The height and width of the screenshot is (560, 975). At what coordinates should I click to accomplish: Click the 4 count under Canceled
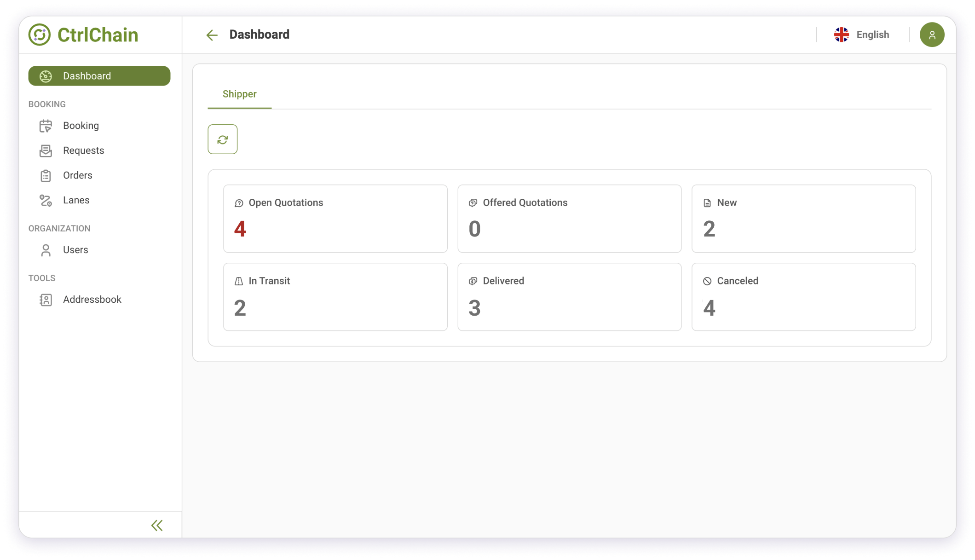(x=709, y=308)
